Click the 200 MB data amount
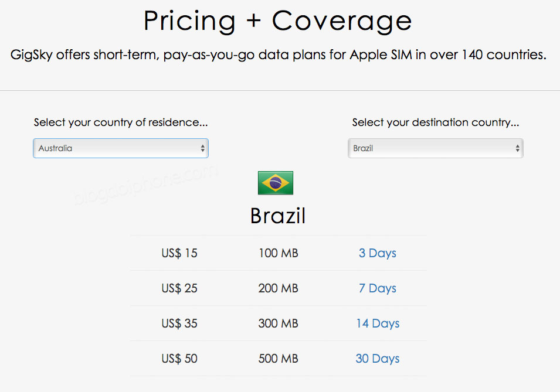The height and width of the screenshot is (392, 560). coord(279,288)
